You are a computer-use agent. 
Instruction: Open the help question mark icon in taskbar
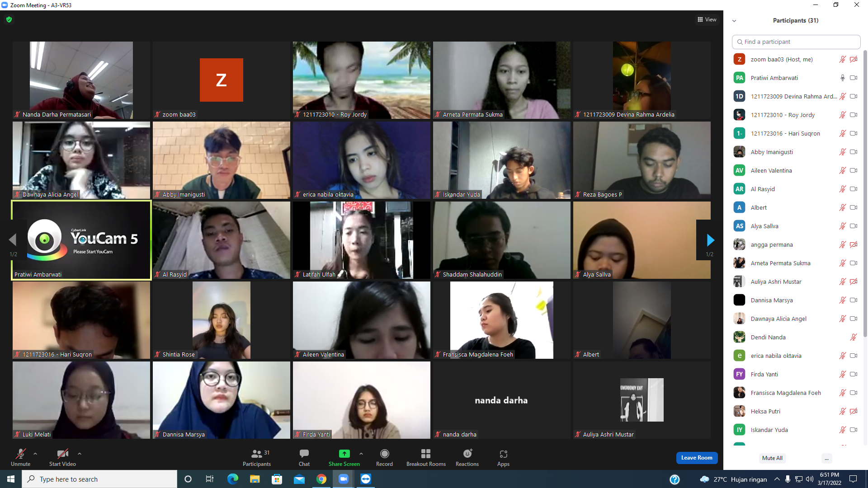675,479
